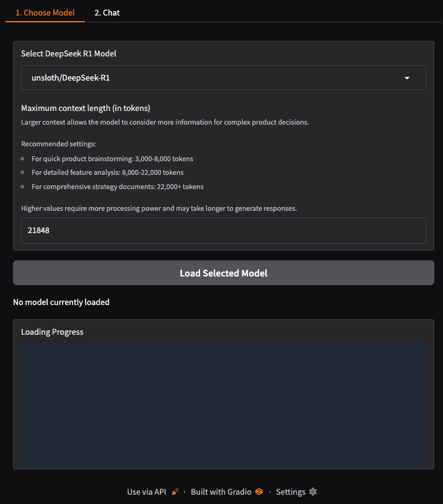Click the orange Gradio logo icon
443x504 pixels.
(x=259, y=492)
